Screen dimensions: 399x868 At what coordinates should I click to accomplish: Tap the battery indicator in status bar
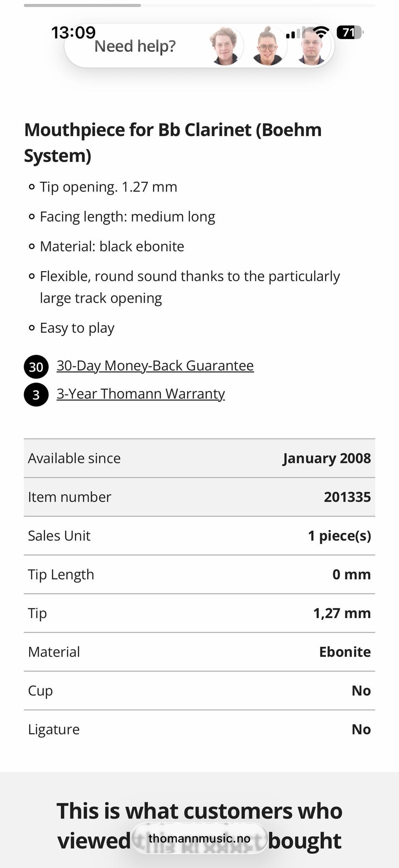coord(350,32)
